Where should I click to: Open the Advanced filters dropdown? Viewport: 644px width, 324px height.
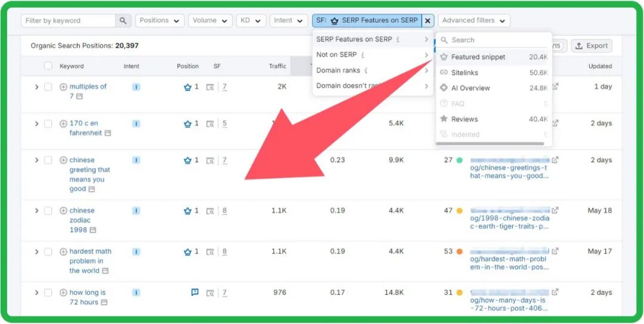[x=473, y=21]
